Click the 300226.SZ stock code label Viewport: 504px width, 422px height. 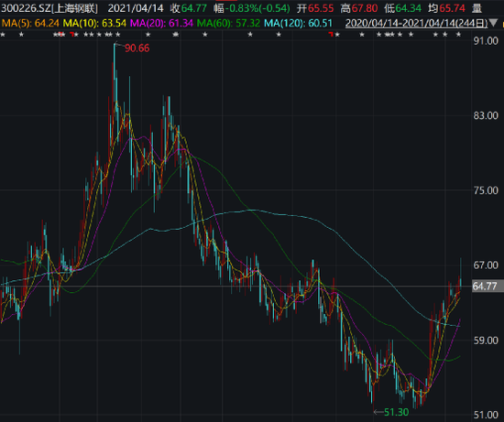click(x=26, y=8)
